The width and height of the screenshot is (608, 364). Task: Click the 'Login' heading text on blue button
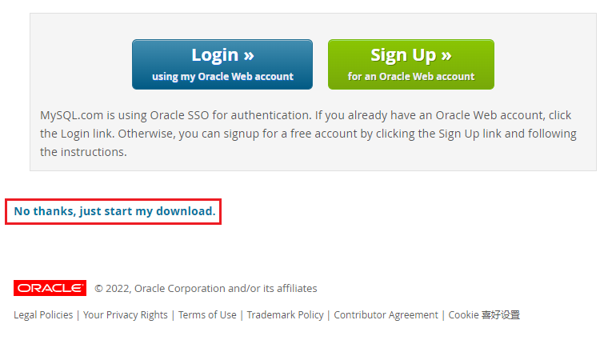coord(215,55)
